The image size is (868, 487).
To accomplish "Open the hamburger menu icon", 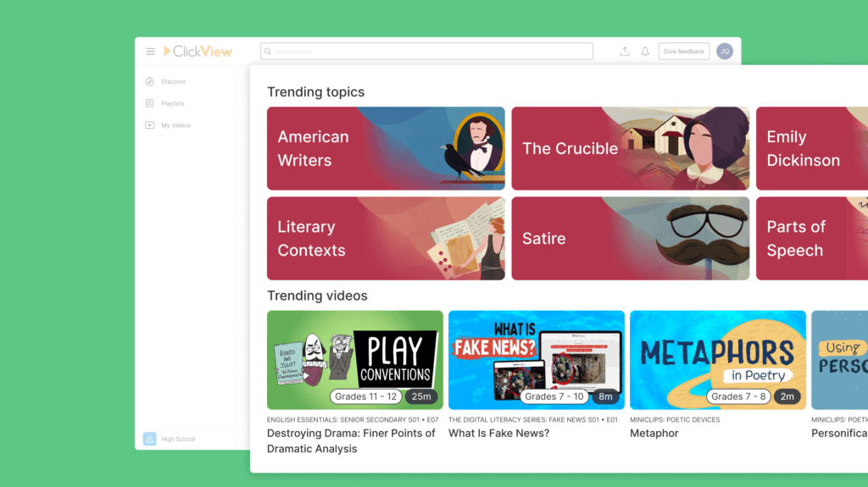I will (151, 52).
